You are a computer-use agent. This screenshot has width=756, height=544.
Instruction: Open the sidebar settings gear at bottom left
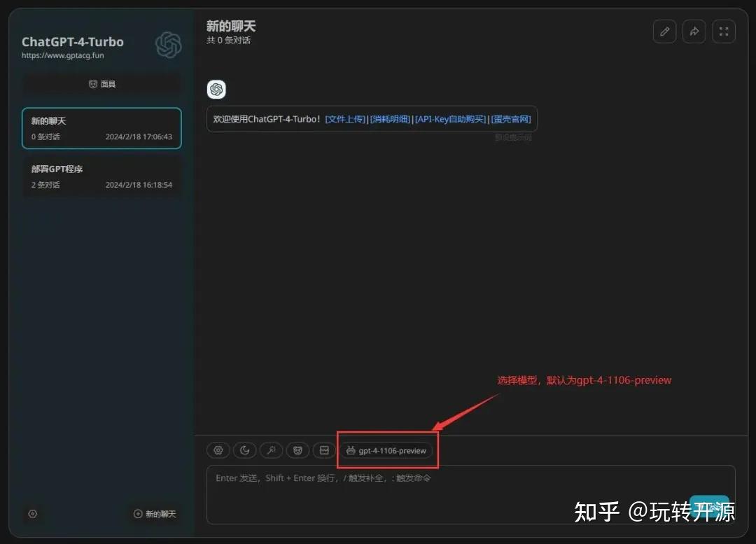coord(32,513)
